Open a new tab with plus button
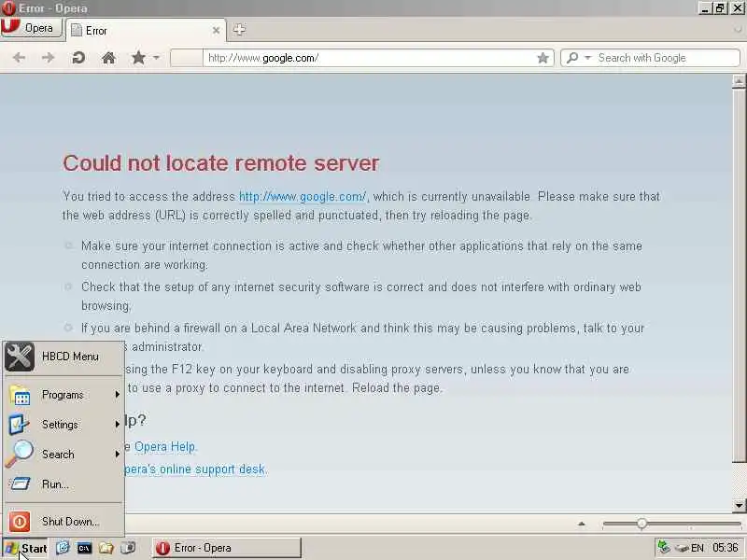 click(x=239, y=30)
